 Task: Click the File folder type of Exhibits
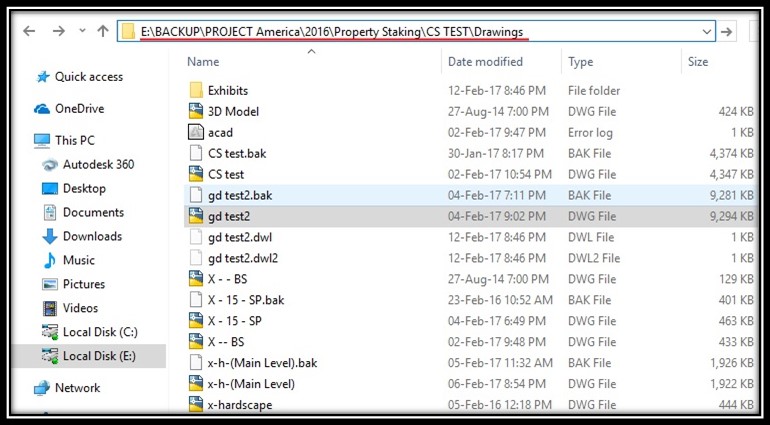click(594, 90)
